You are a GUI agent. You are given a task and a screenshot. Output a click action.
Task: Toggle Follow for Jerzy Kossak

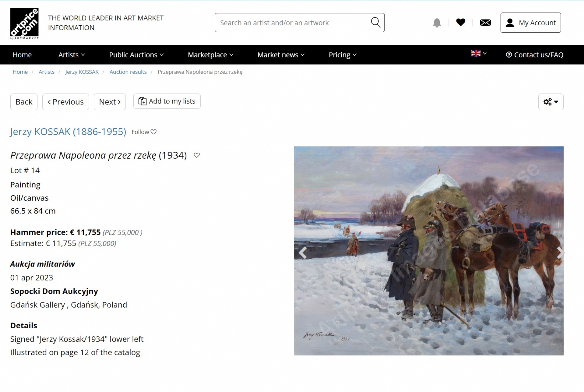tap(144, 132)
